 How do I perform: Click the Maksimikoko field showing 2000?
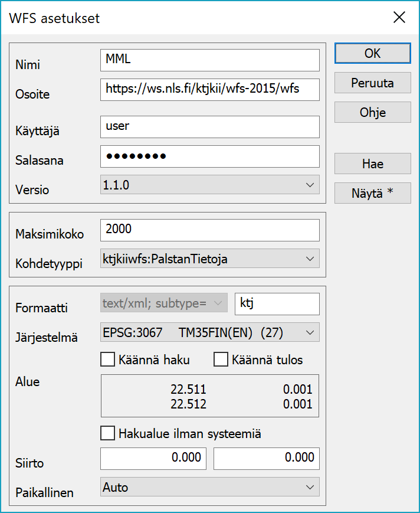coord(209,230)
